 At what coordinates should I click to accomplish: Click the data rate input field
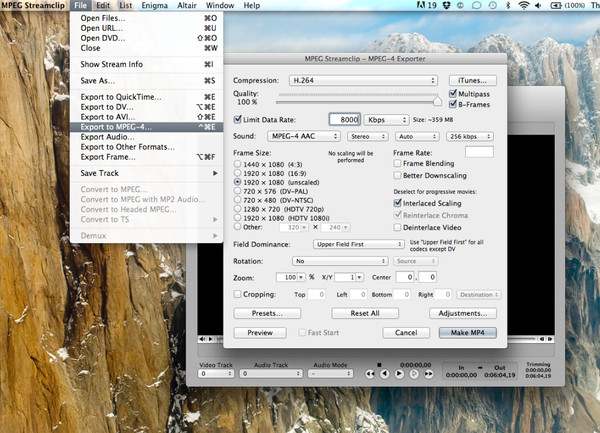[344, 120]
